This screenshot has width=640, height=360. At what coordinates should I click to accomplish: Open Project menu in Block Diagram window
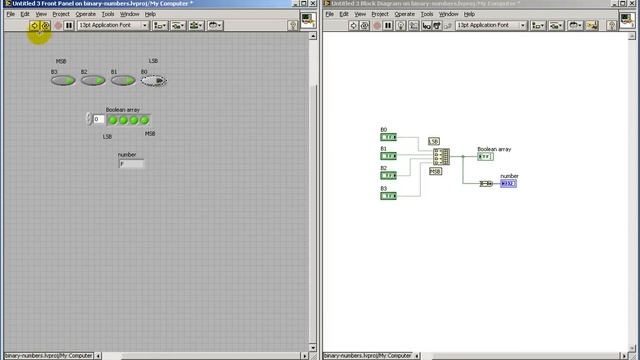tap(380, 14)
